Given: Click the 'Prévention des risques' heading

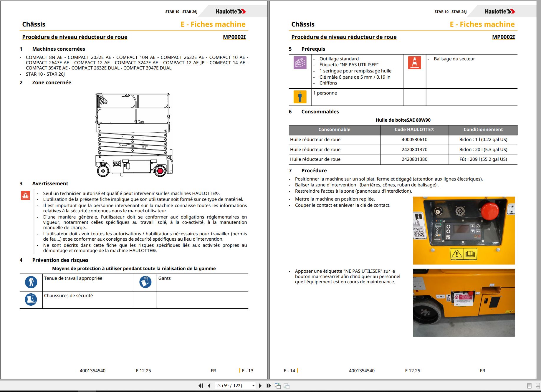Looking at the screenshot, I should (x=60, y=260).
